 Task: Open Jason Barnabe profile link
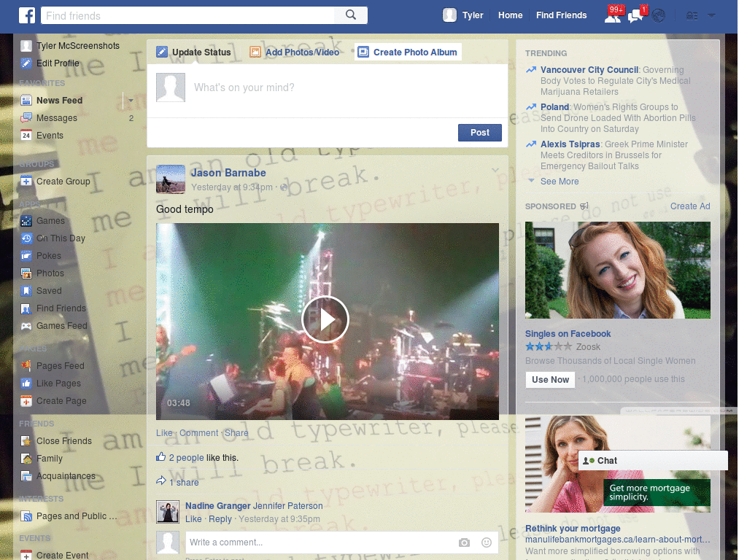[x=228, y=173]
